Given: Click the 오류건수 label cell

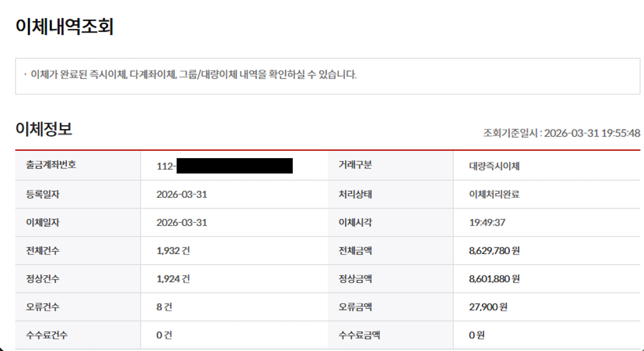Looking at the screenshot, I should (x=78, y=307).
